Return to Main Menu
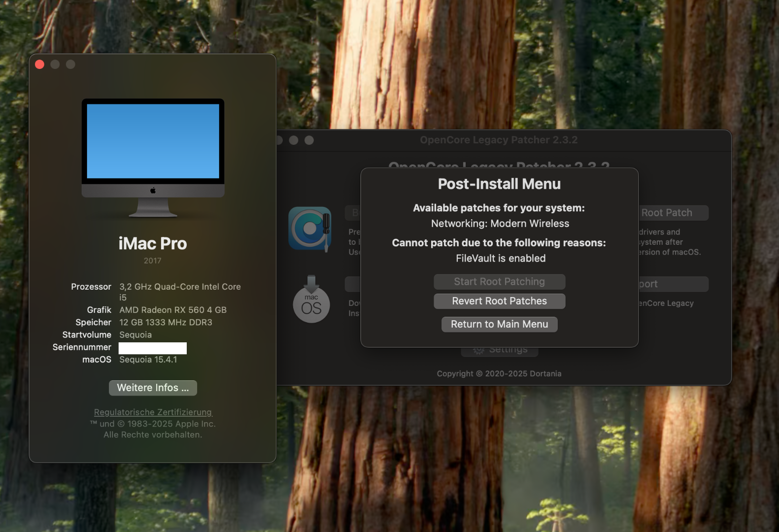Image resolution: width=779 pixels, height=532 pixels. click(499, 324)
